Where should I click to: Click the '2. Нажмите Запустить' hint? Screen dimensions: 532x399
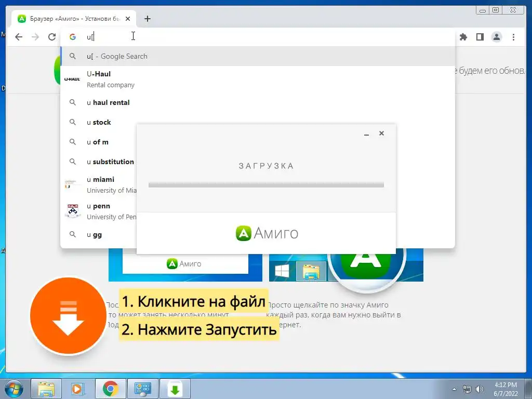(x=199, y=329)
